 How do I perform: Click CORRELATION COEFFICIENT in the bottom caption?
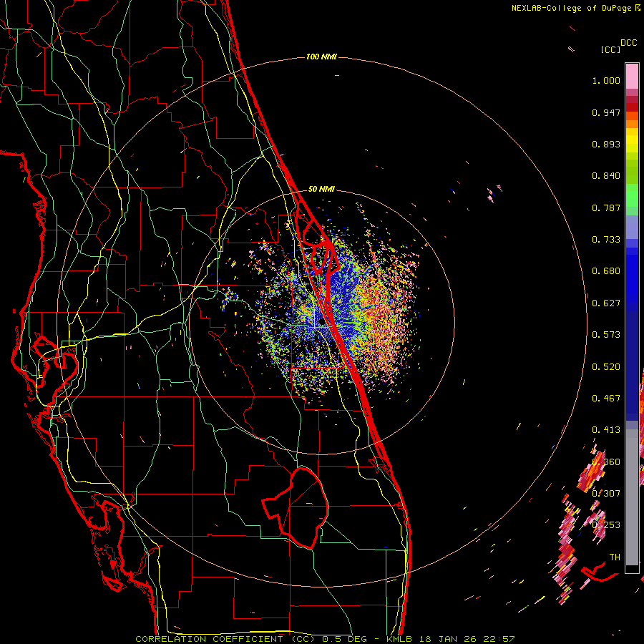click(x=209, y=639)
